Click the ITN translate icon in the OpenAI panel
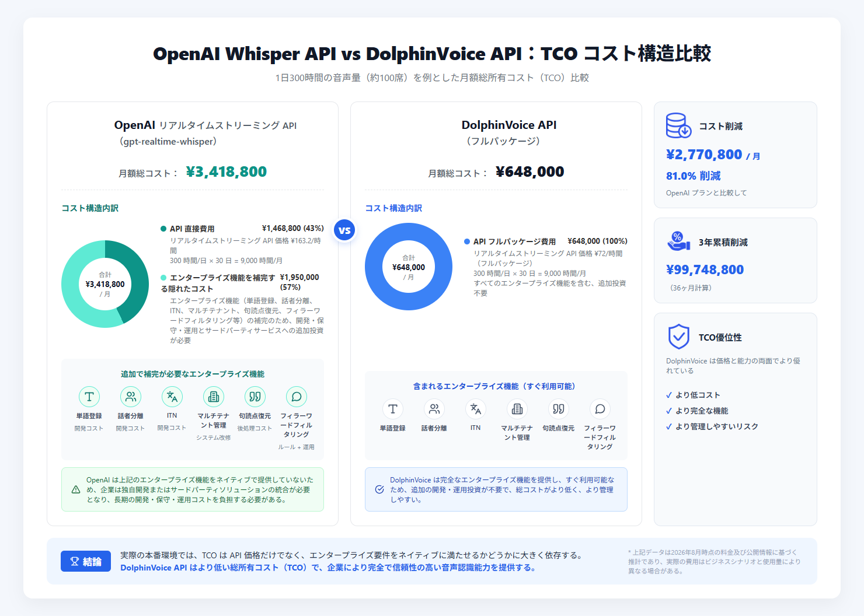Viewport: 864px width, 616px height. point(172,397)
